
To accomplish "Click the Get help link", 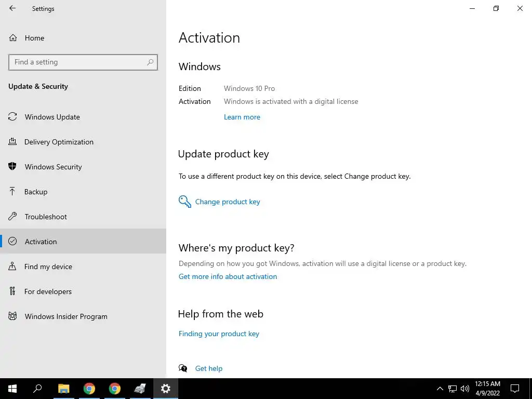I will pos(209,368).
